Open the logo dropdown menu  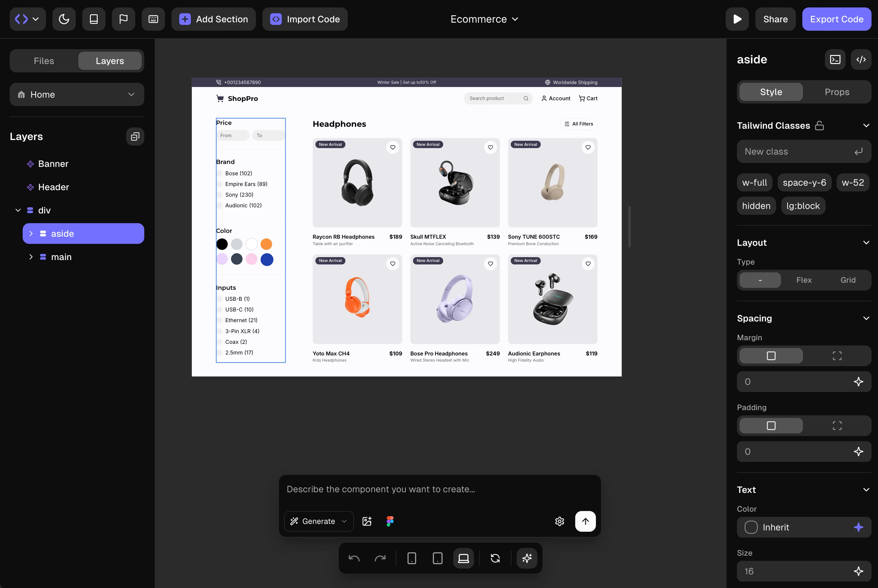pyautogui.click(x=28, y=19)
